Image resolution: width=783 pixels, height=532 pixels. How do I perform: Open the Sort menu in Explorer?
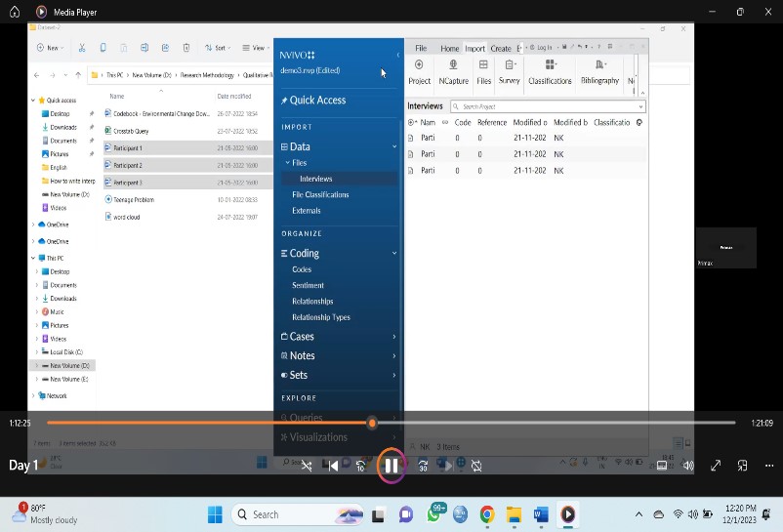pyautogui.click(x=217, y=48)
